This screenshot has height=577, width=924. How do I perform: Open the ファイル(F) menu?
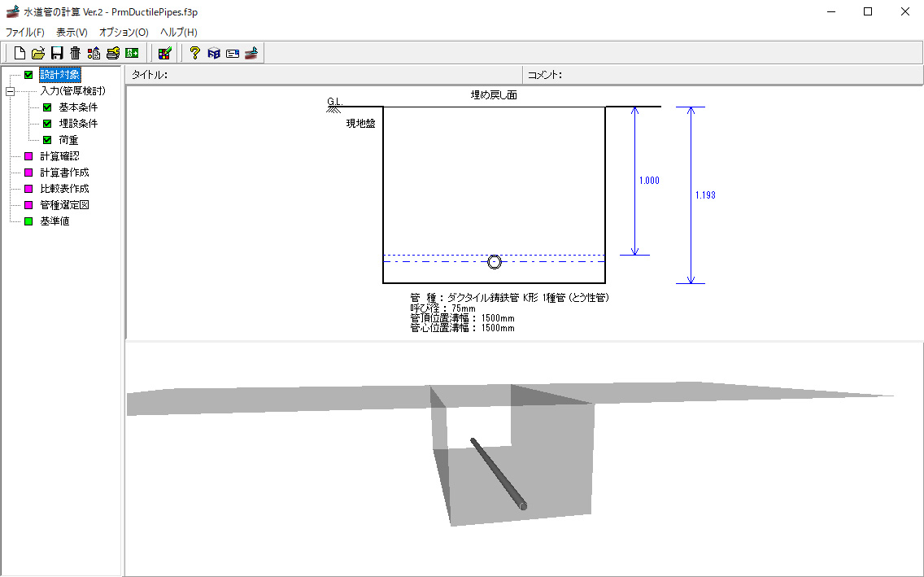coord(24,33)
